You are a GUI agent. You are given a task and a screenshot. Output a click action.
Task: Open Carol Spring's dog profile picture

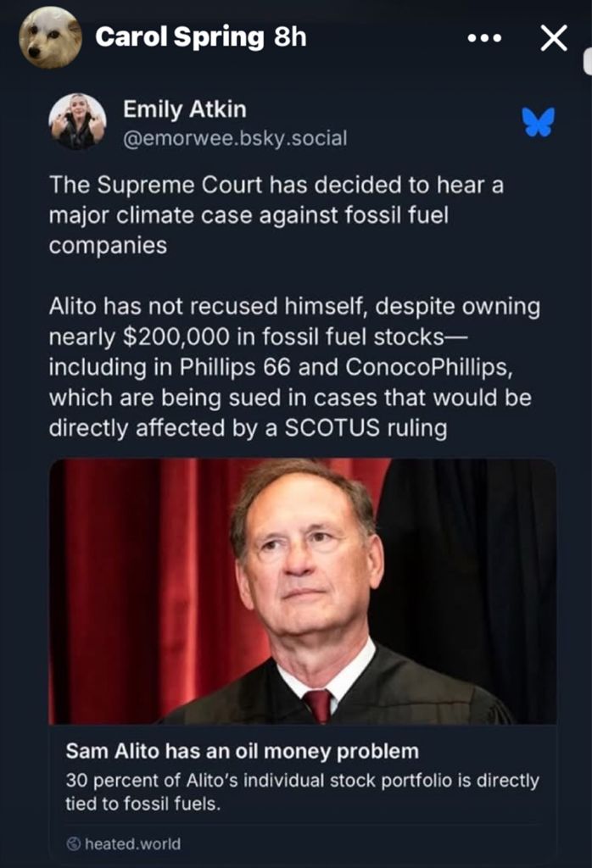(x=50, y=38)
